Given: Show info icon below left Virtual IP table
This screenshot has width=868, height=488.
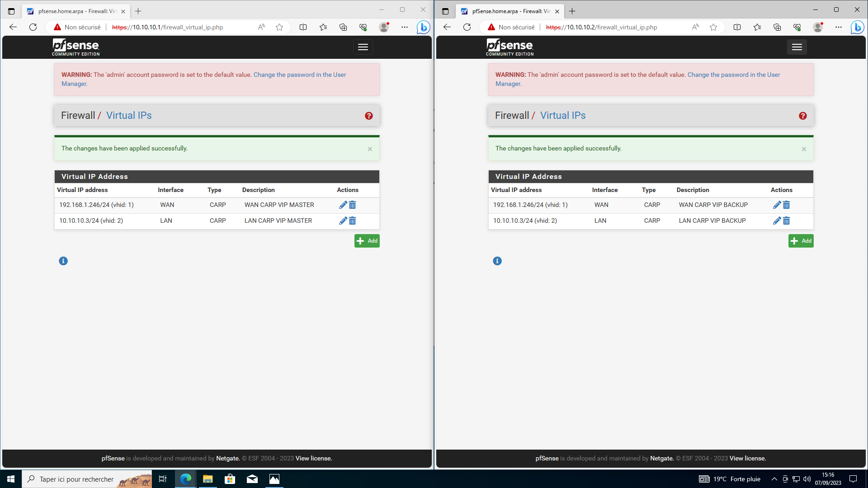Looking at the screenshot, I should click(x=63, y=261).
